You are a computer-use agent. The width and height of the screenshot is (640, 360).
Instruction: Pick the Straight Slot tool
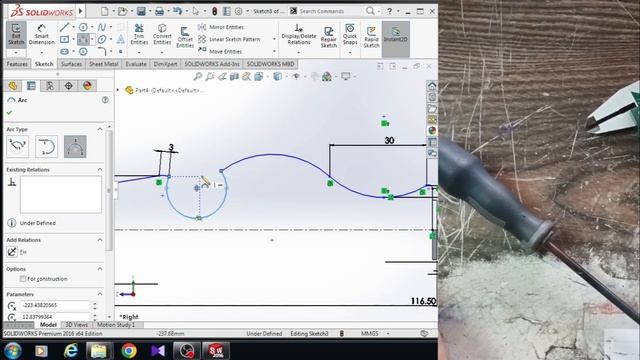point(64,52)
